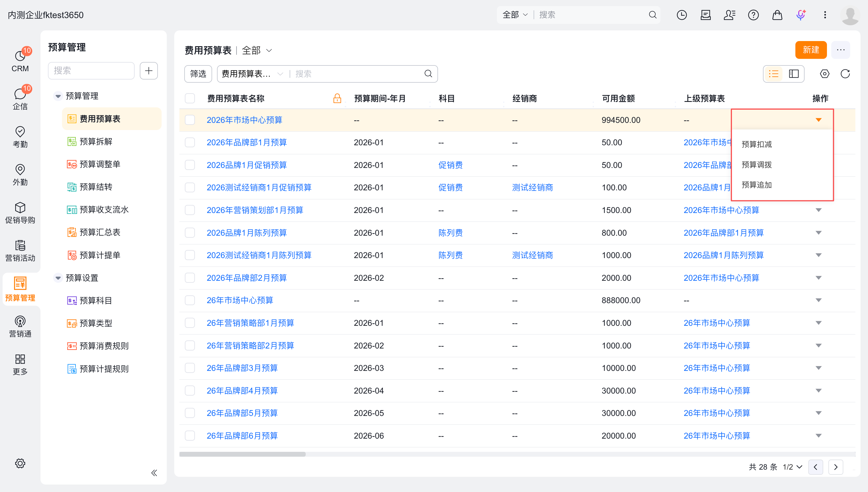Click the horizontal table scrollbar
Image resolution: width=868 pixels, height=492 pixels.
tap(242, 454)
